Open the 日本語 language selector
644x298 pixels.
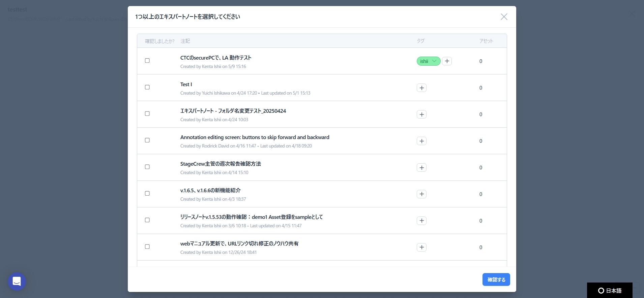(x=610, y=291)
